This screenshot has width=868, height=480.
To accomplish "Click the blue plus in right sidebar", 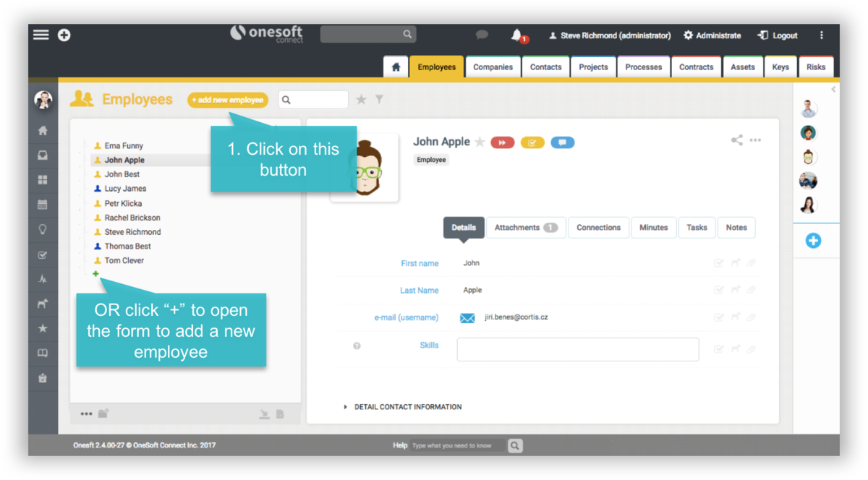I will pyautogui.click(x=813, y=241).
